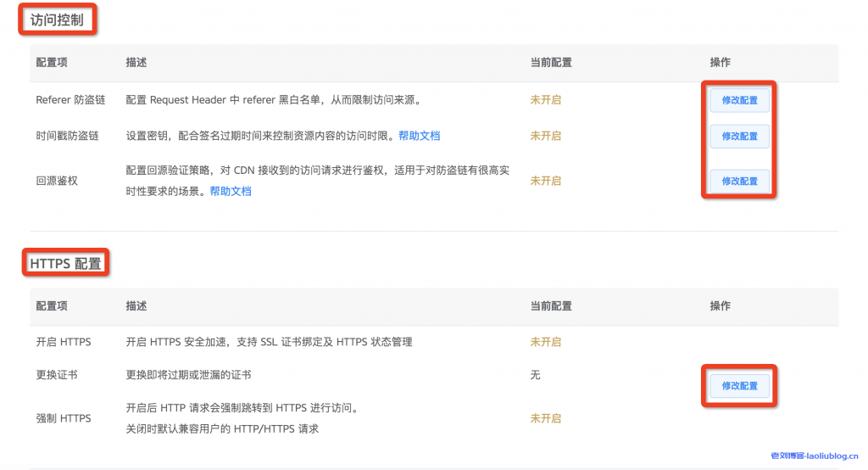The image size is (868, 470).
Task: Click the 访问控制 section heading
Action: [x=57, y=20]
